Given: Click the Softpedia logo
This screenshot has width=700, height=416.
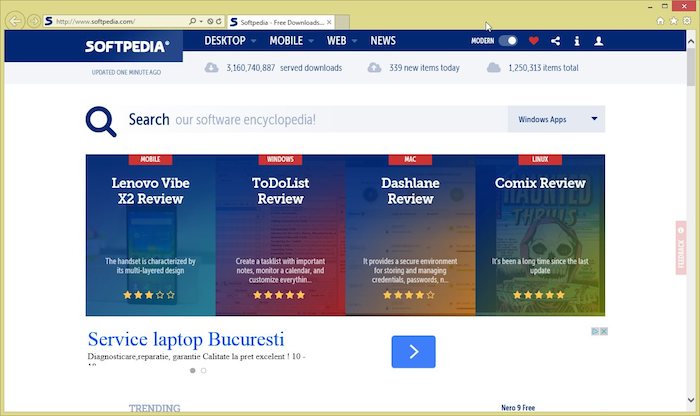Looking at the screenshot, I should tap(126, 45).
